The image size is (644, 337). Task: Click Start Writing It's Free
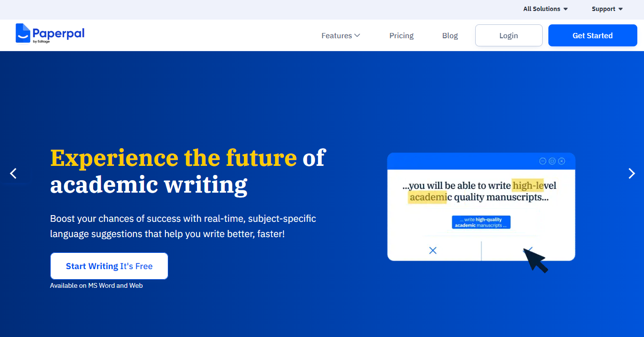(109, 266)
